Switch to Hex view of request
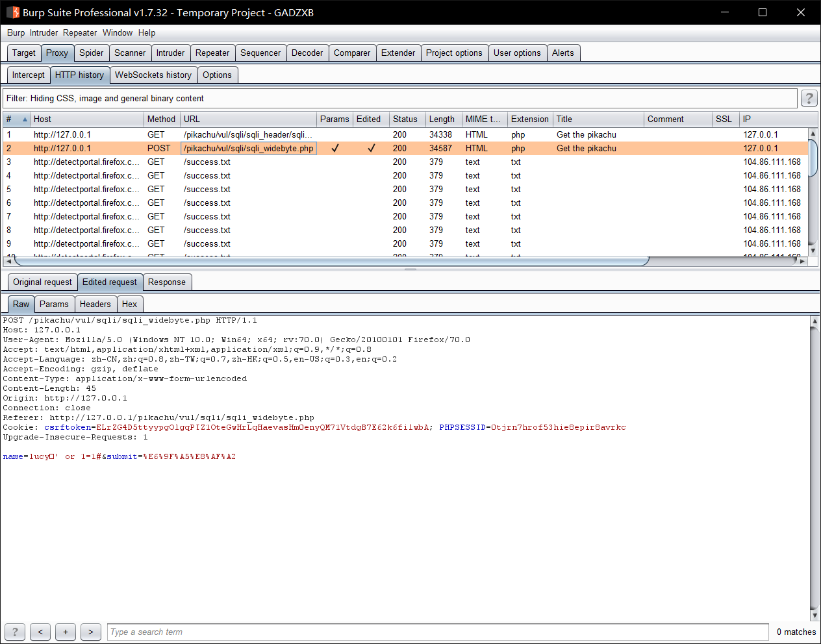Viewport: 821px width, 644px height. (130, 304)
